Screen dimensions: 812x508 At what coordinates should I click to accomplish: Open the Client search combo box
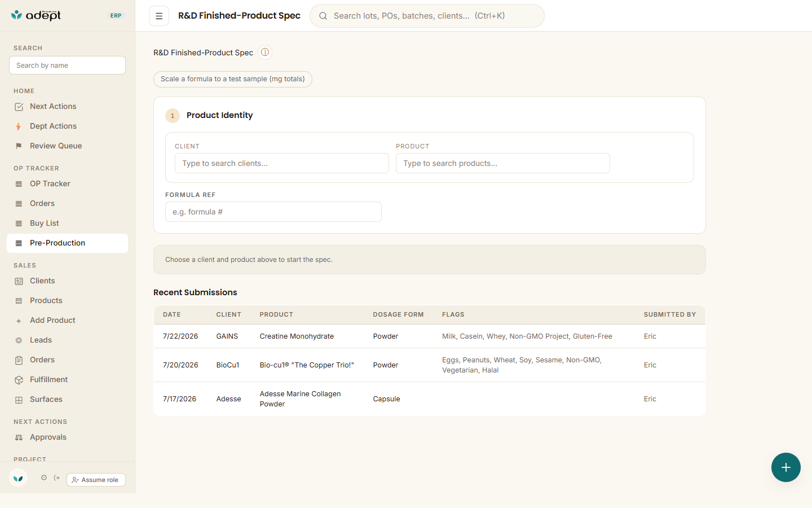pos(282,163)
